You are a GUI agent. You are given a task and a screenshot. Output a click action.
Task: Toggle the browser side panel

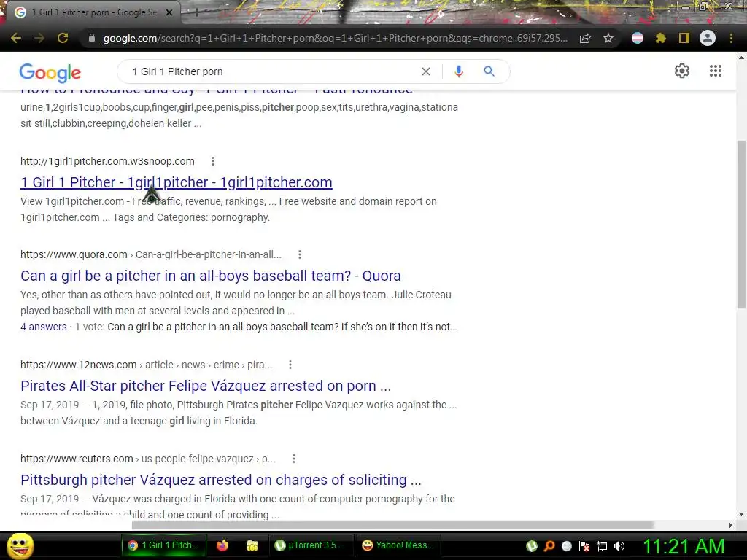point(684,38)
